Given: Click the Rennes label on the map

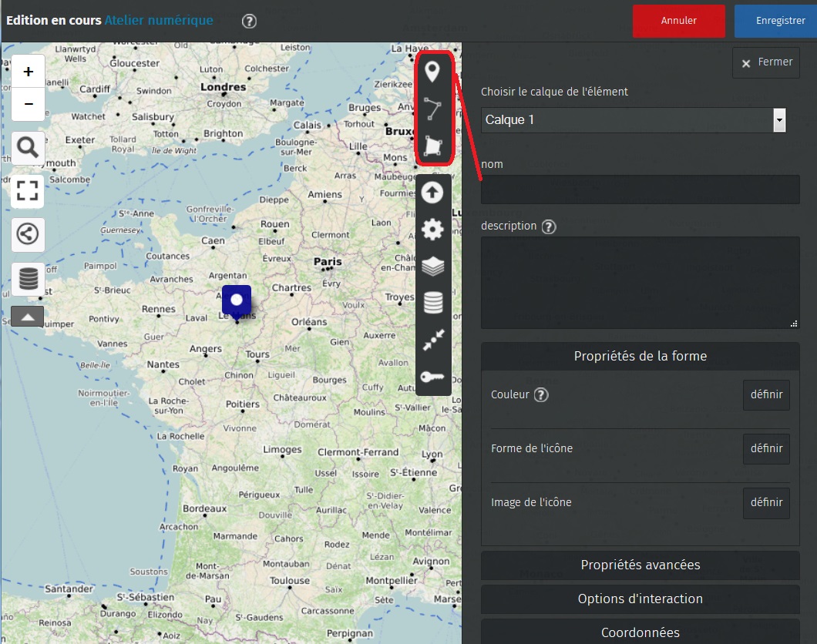Looking at the screenshot, I should (x=159, y=309).
